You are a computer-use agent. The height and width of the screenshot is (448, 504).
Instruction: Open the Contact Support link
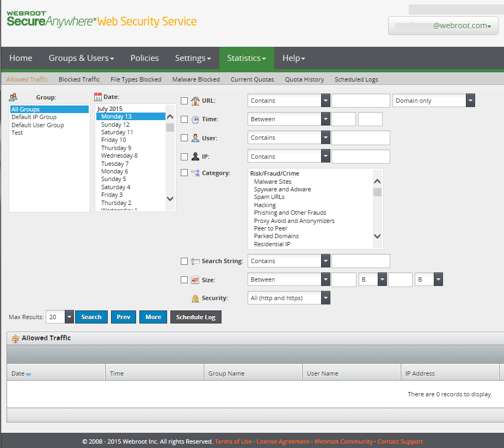(400, 441)
